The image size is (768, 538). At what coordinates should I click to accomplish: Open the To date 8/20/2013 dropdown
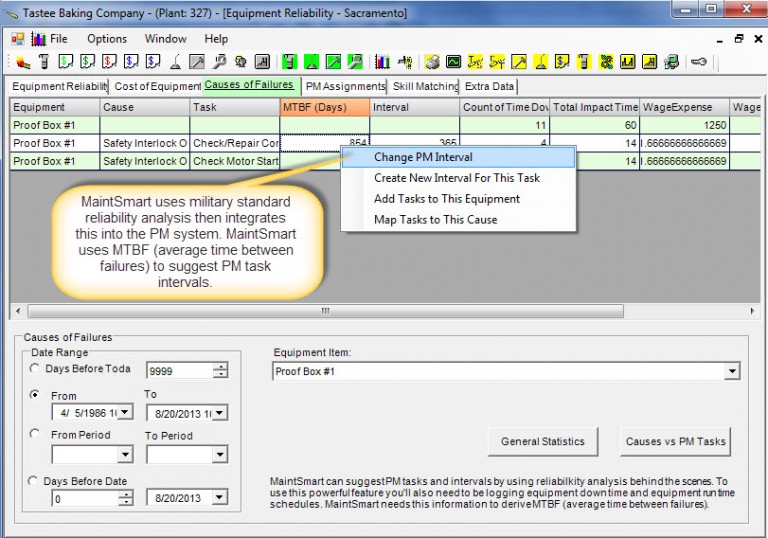click(220, 413)
